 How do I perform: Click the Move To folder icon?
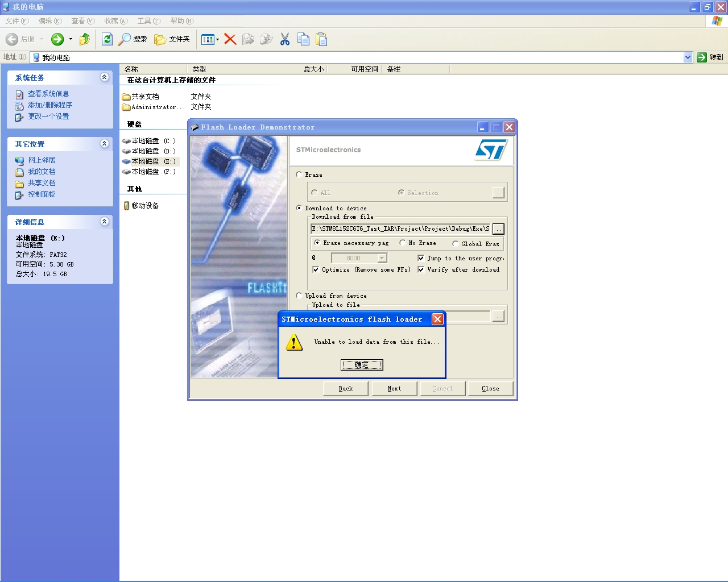pos(248,39)
